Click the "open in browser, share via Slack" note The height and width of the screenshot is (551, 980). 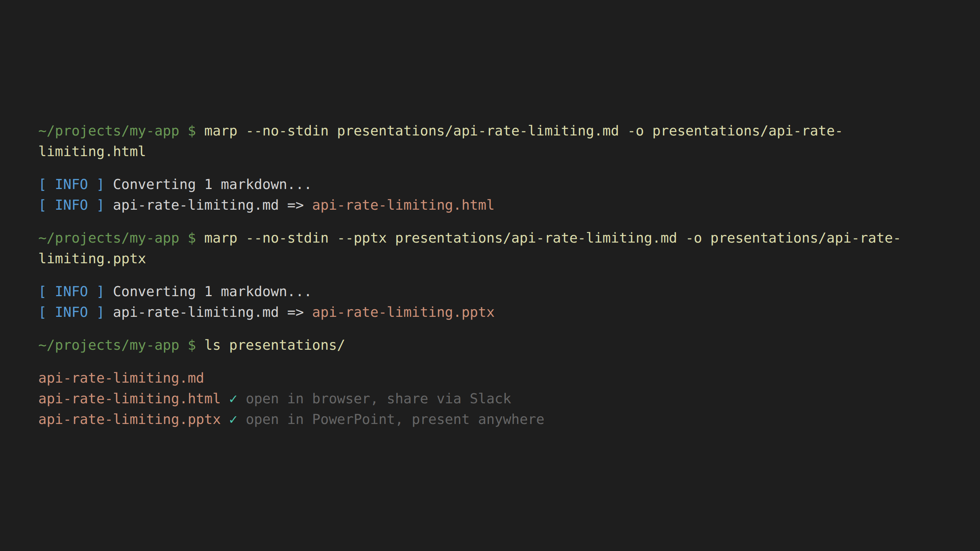[x=378, y=399]
